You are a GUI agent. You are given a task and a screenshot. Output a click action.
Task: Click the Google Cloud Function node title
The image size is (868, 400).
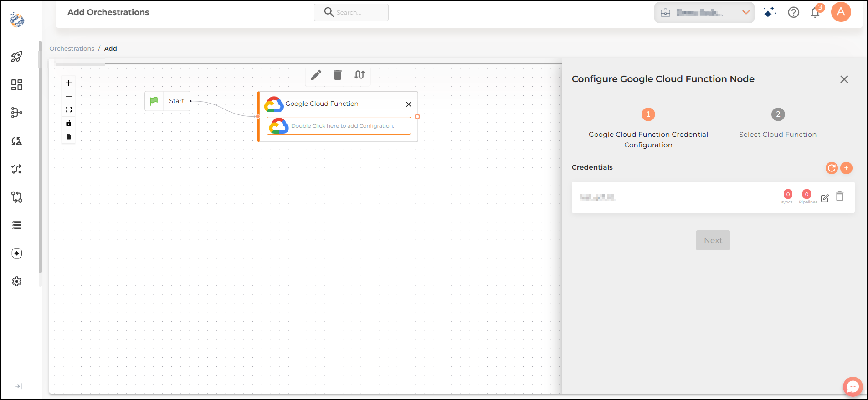[x=322, y=104]
